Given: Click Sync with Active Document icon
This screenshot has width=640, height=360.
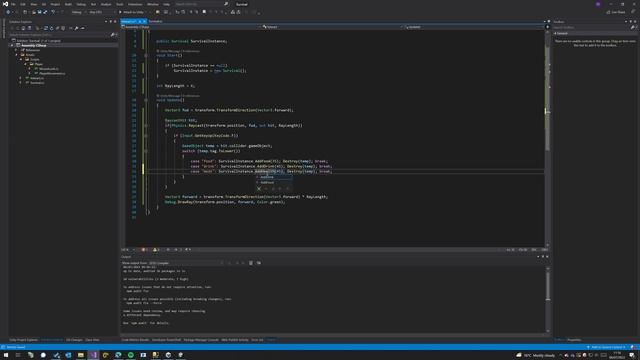Looking at the screenshot, I should click(46, 28).
